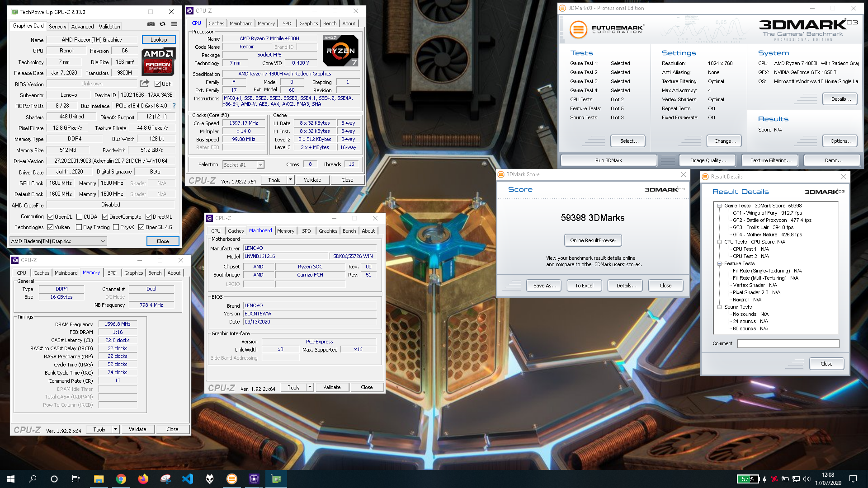Open Snipping Tool from the taskbar
The width and height of the screenshot is (868, 488).
click(165, 479)
